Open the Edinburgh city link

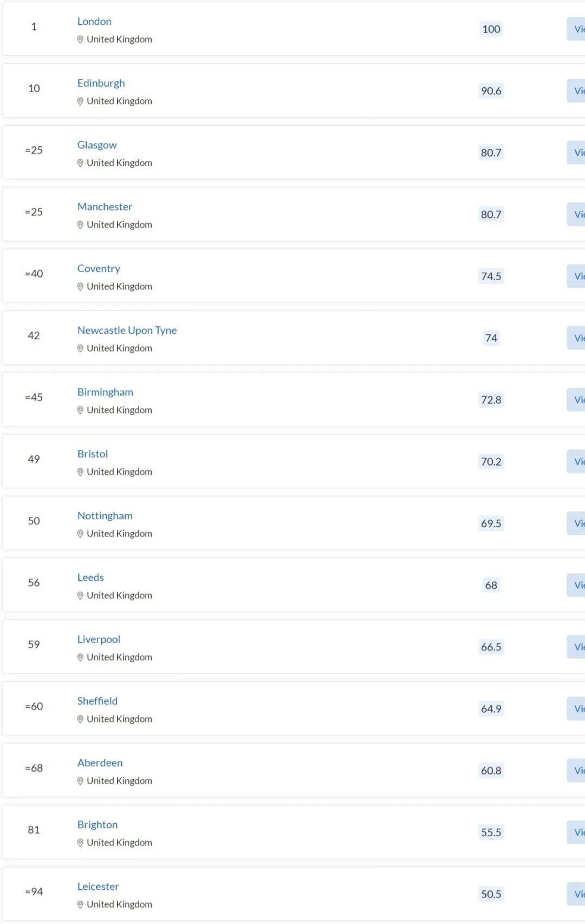tap(101, 83)
